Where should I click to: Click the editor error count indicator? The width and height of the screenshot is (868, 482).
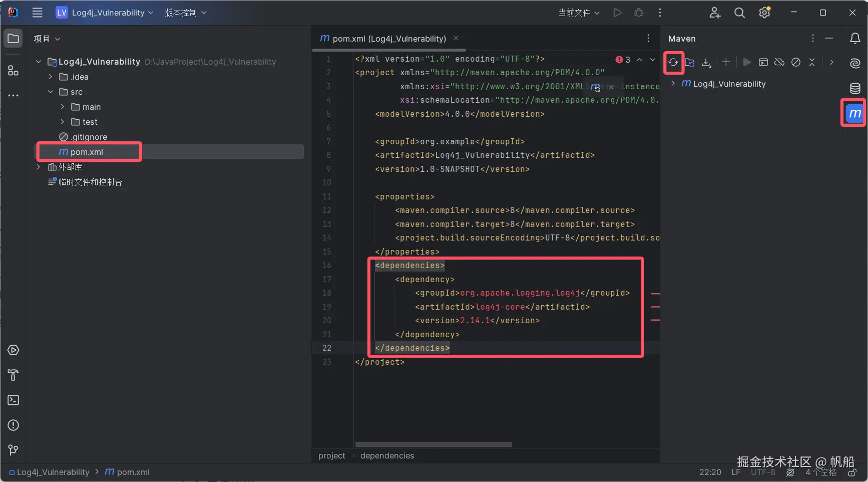tap(623, 60)
